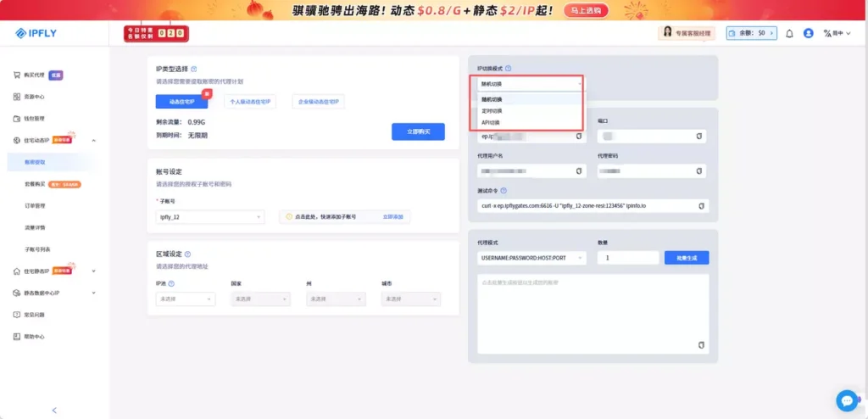Click the 资源中心 grid icon
Viewport: 868px width, 419px height.
coord(17,97)
